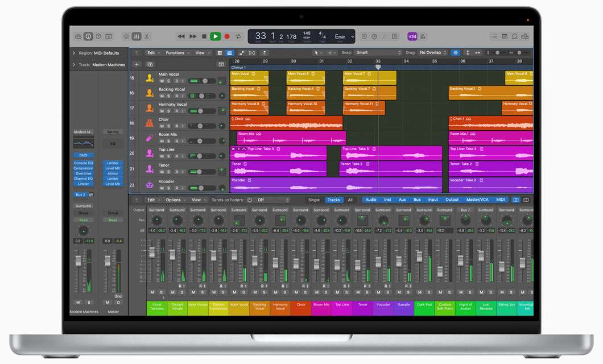Click the Compressor plug-in slot

click(x=83, y=168)
